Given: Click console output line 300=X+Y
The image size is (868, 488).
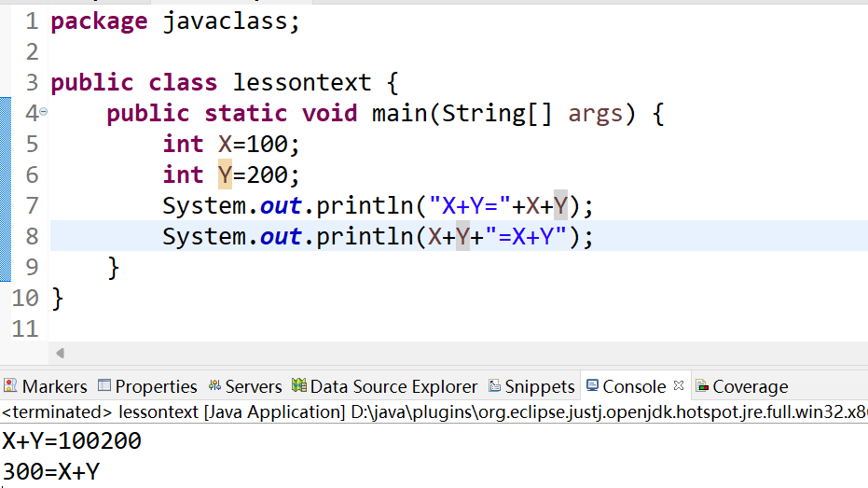Looking at the screenshot, I should click(51, 472).
